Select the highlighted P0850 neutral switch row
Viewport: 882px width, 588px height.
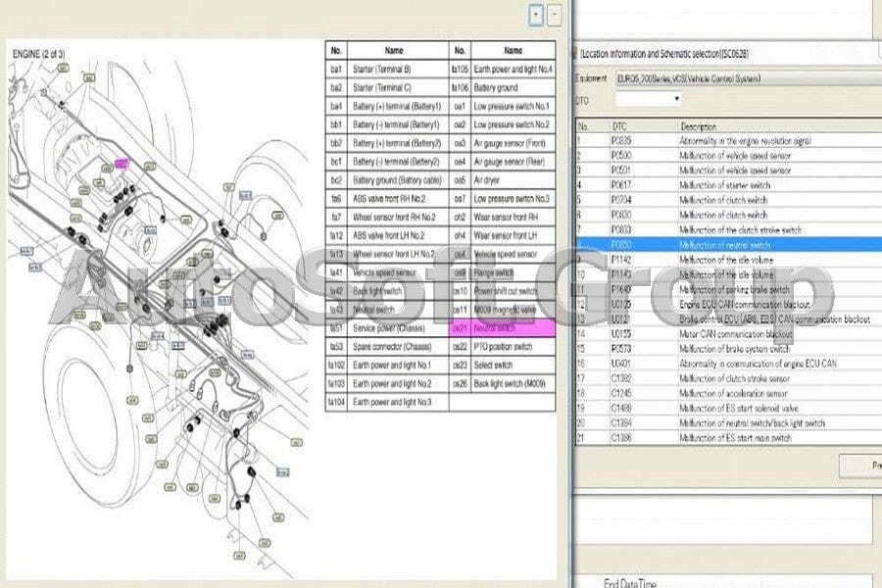(x=729, y=245)
